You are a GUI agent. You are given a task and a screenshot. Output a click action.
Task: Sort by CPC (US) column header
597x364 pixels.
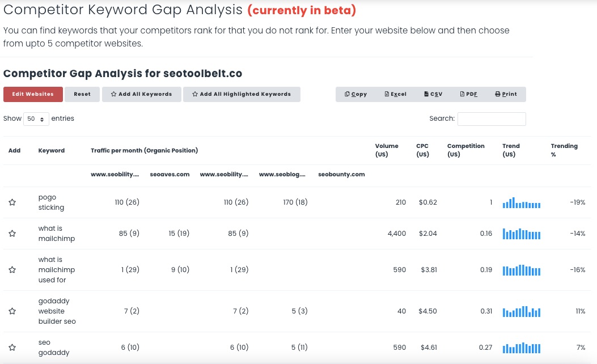422,150
